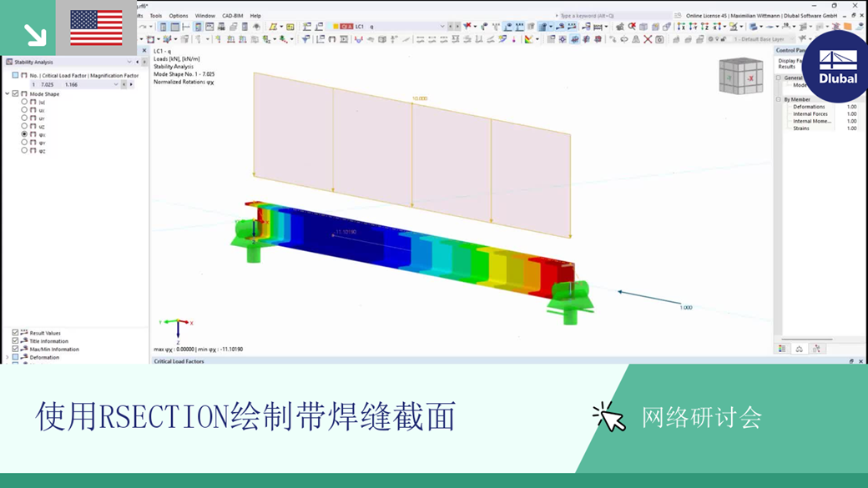Open the CAD-BIM menu
The height and width of the screenshot is (488, 868).
click(x=233, y=16)
